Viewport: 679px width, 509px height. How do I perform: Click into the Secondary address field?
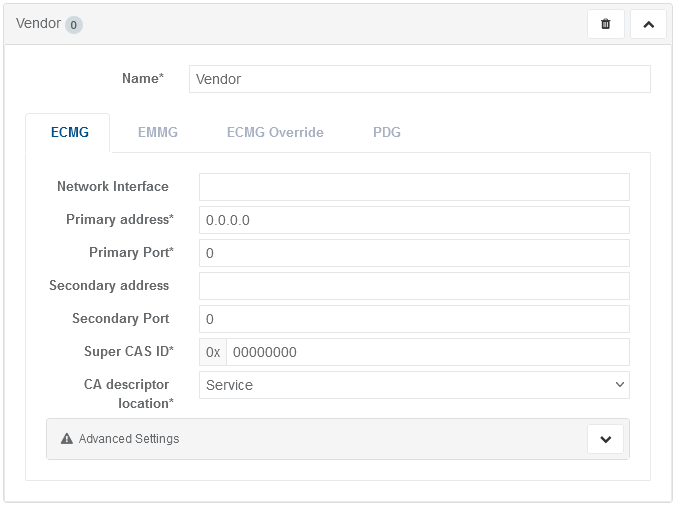(414, 286)
